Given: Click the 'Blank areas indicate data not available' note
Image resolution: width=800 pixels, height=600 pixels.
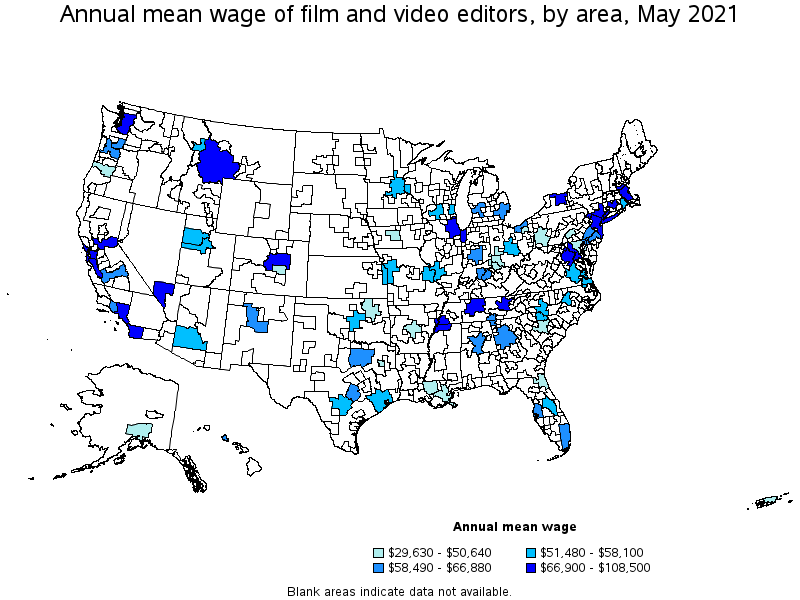Looking at the screenshot, I should 399,592.
